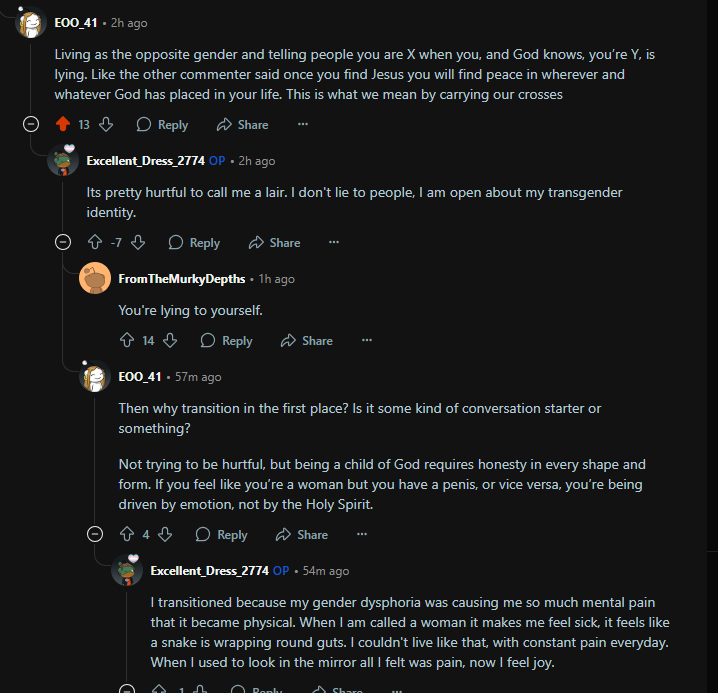
Task: Downvote FromTheMurkyDepths' comment
Action: click(170, 341)
